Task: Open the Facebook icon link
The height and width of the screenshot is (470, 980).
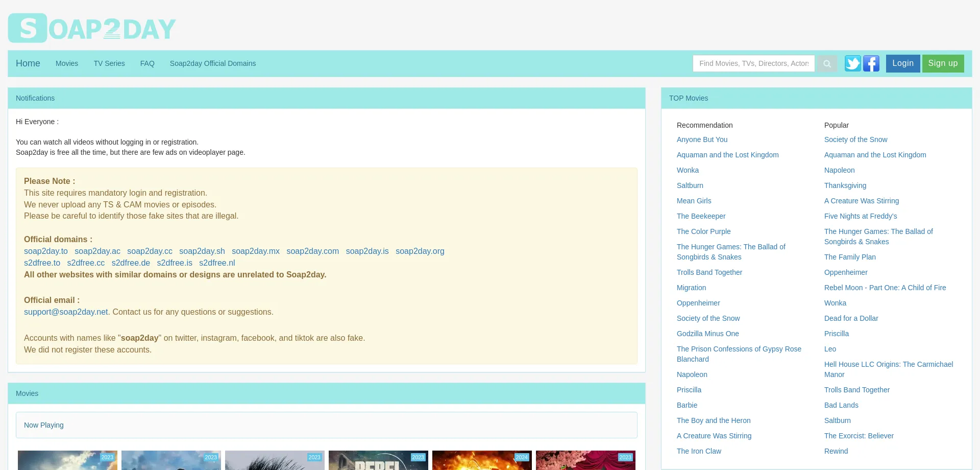Action: [871, 63]
